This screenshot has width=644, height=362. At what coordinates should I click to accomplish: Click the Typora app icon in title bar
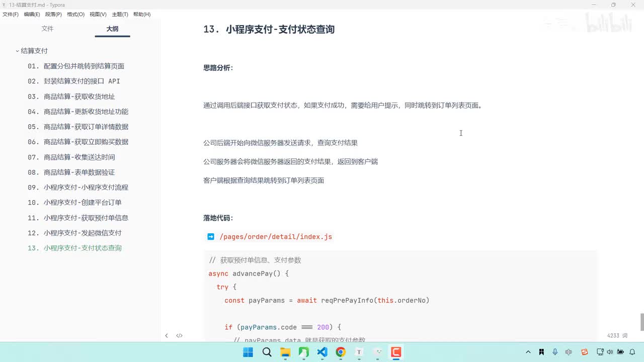pyautogui.click(x=4, y=5)
